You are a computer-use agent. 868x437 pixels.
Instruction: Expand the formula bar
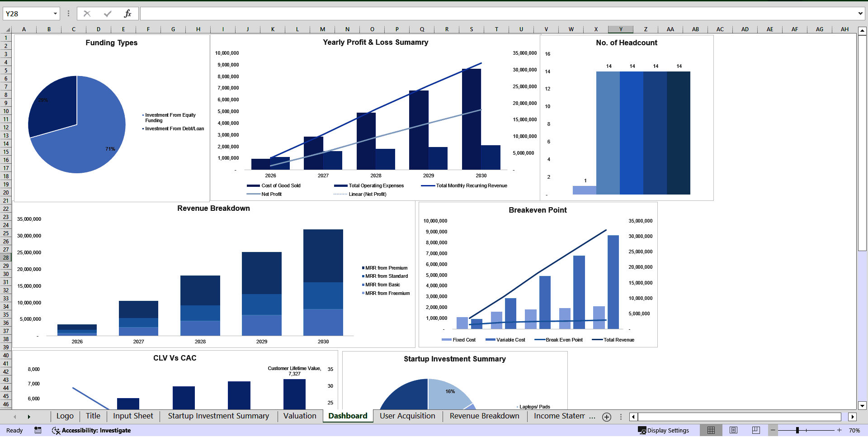(860, 14)
